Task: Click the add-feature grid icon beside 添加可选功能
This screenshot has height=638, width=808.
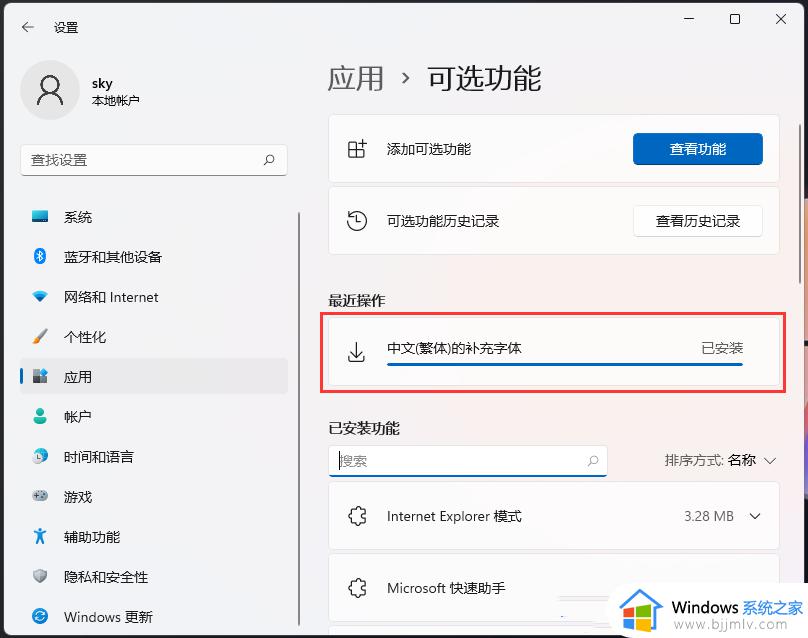Action: [x=357, y=149]
